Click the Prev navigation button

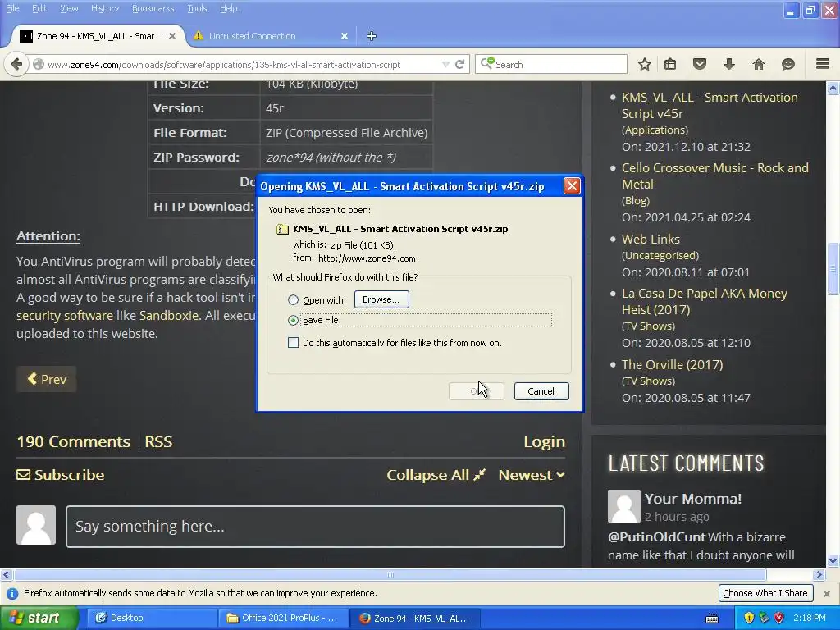click(47, 379)
